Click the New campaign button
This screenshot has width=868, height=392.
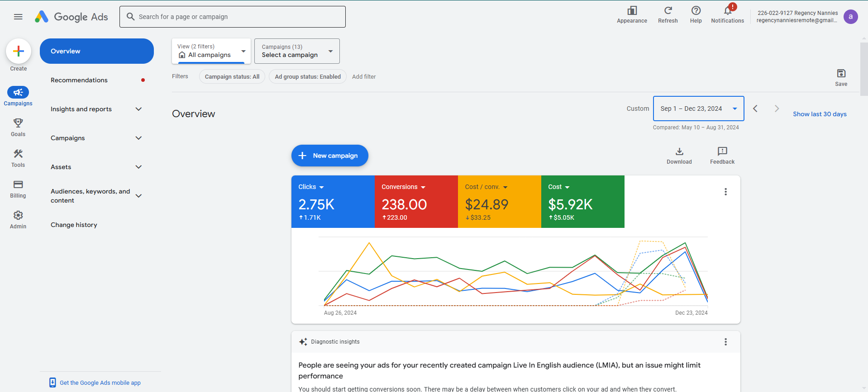tap(329, 156)
